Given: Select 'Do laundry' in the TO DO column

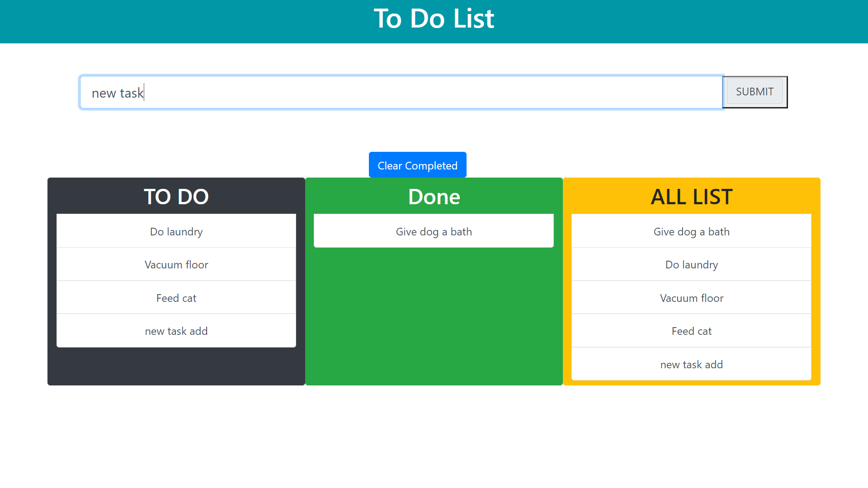Looking at the screenshot, I should [176, 231].
